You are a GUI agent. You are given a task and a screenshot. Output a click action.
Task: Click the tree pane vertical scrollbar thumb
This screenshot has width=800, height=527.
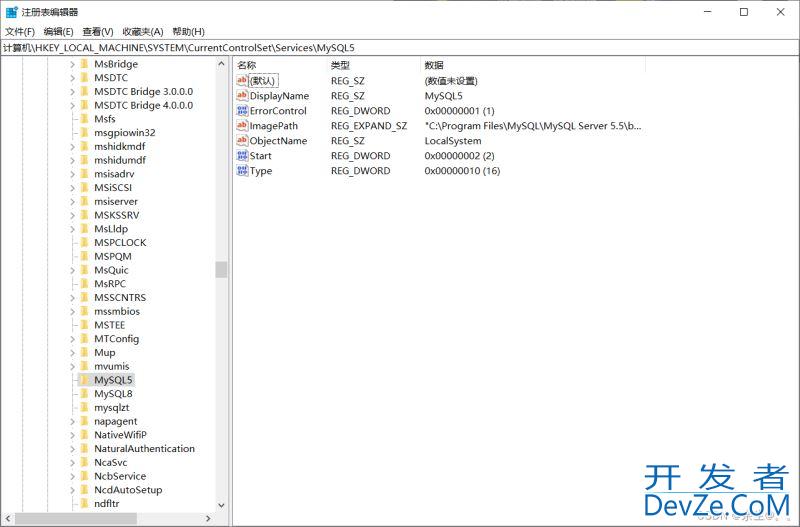point(221,270)
